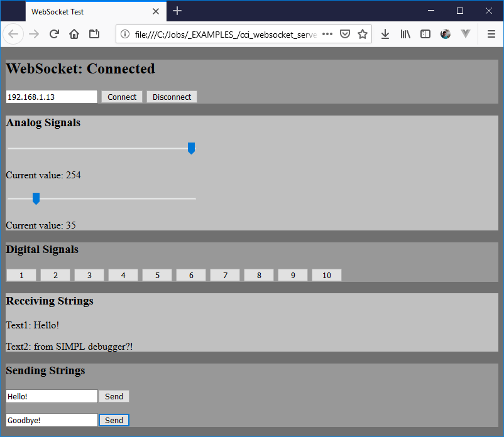Select the WebSocket Test tab

[88, 11]
